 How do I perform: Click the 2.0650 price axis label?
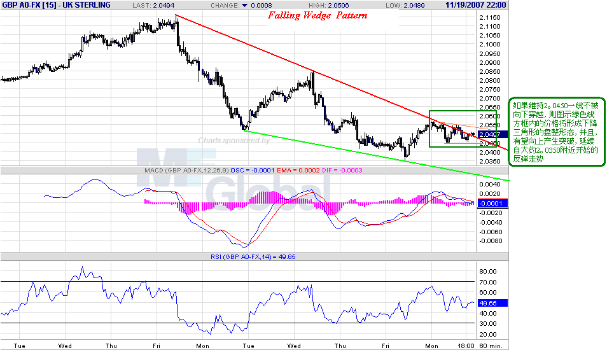click(490, 108)
